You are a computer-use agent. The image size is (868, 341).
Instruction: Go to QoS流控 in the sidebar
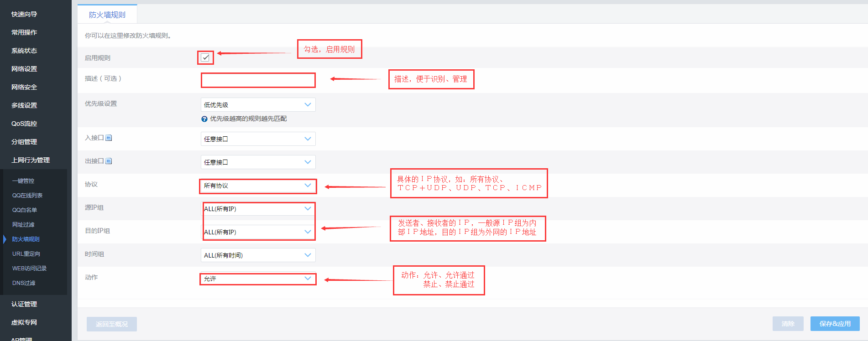pos(24,124)
